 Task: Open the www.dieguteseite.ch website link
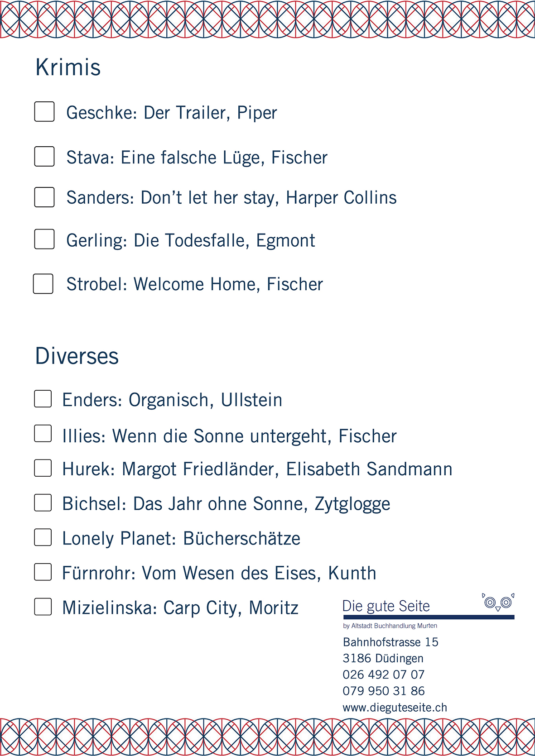pyautogui.click(x=395, y=708)
